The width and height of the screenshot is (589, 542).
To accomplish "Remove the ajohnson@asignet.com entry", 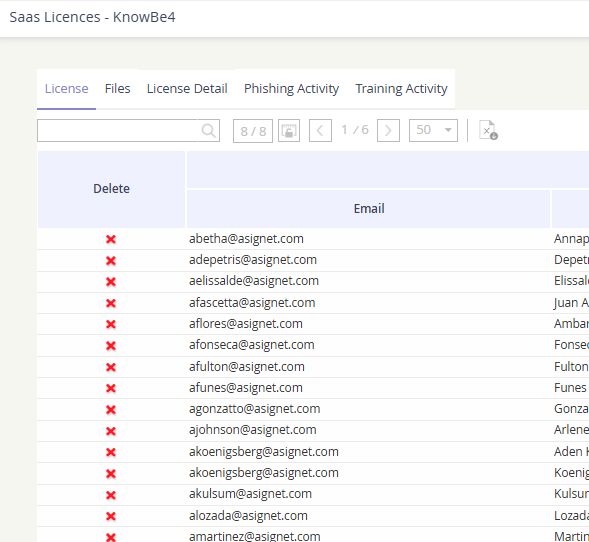I will pyautogui.click(x=111, y=430).
